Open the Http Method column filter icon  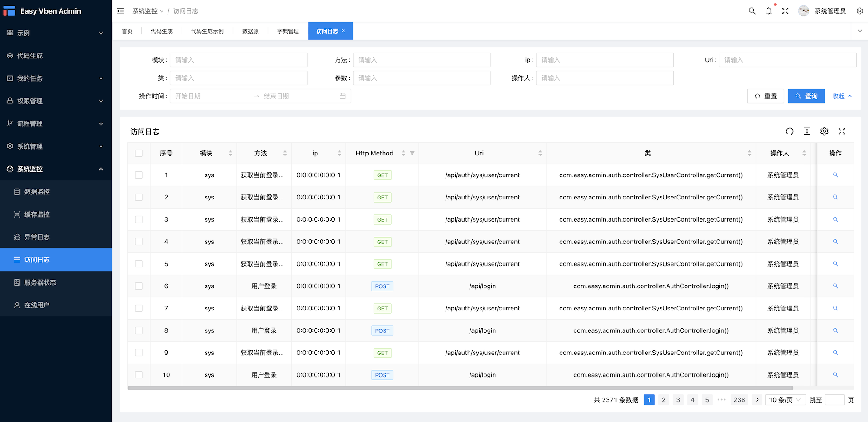click(x=412, y=153)
